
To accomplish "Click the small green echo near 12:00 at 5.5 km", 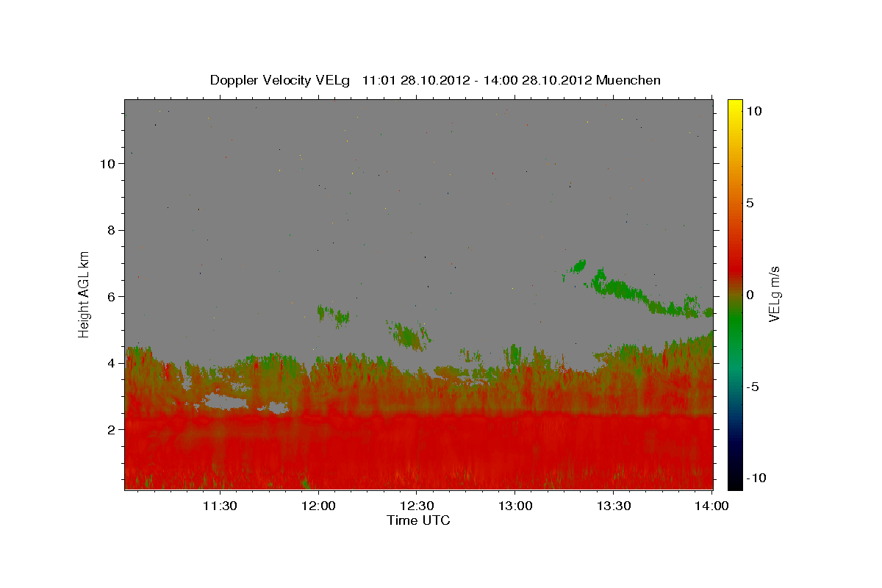I will 332,314.
